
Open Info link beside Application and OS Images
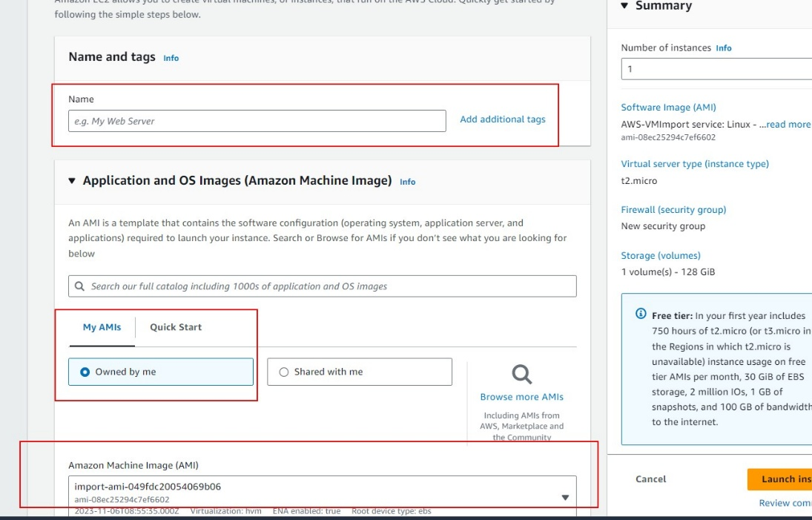pyautogui.click(x=407, y=182)
